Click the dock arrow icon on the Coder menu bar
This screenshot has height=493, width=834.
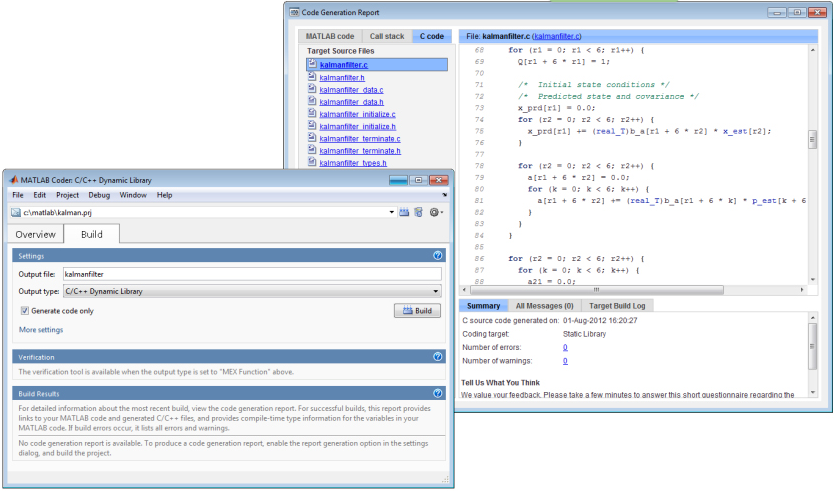(445, 195)
